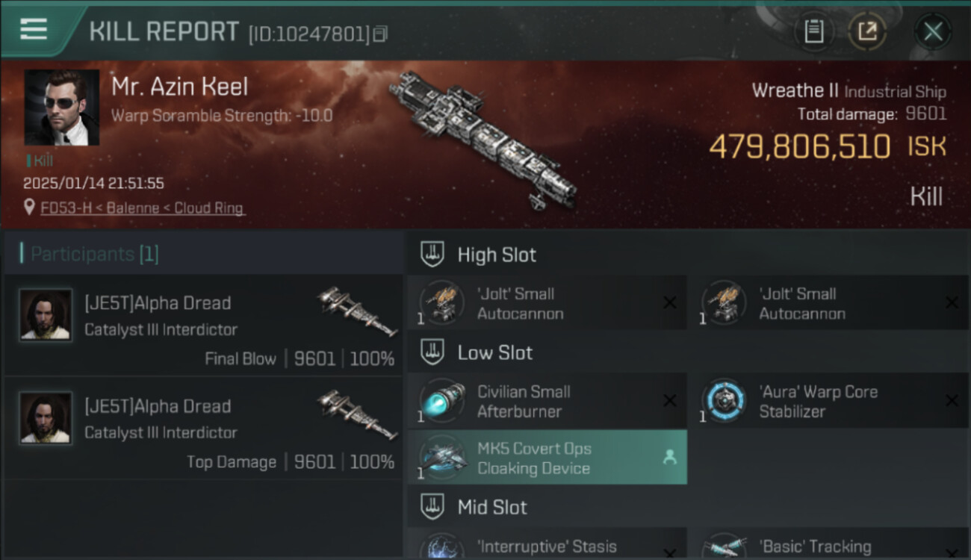Click Catalyst III icon in Top Damage row

pos(357,414)
